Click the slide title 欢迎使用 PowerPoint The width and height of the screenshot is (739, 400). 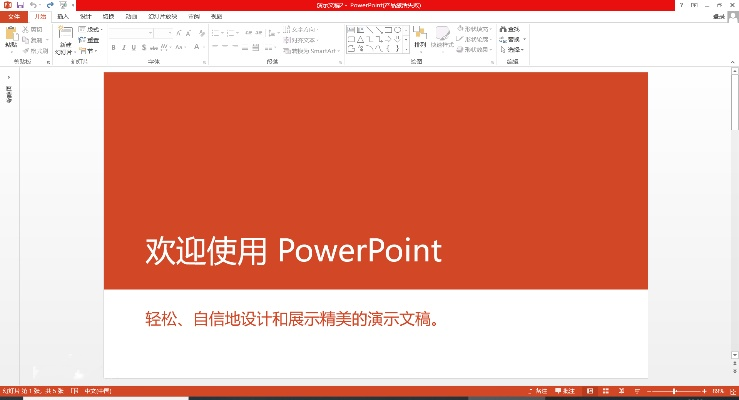[293, 250]
